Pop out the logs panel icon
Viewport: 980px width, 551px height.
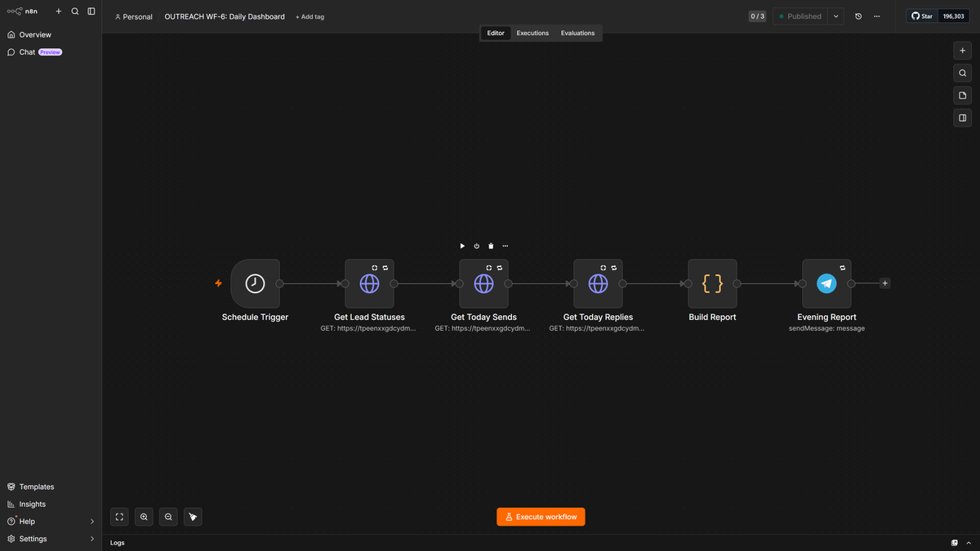955,543
